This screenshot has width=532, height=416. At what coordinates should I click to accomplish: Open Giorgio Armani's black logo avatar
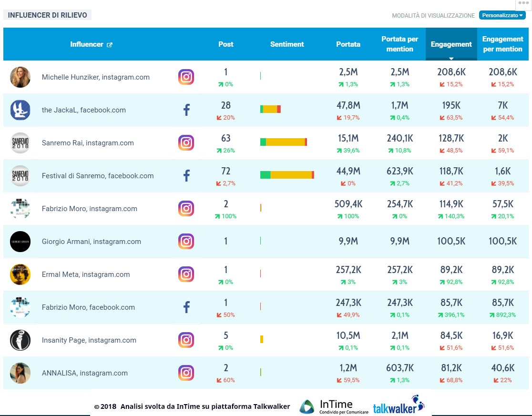point(20,242)
